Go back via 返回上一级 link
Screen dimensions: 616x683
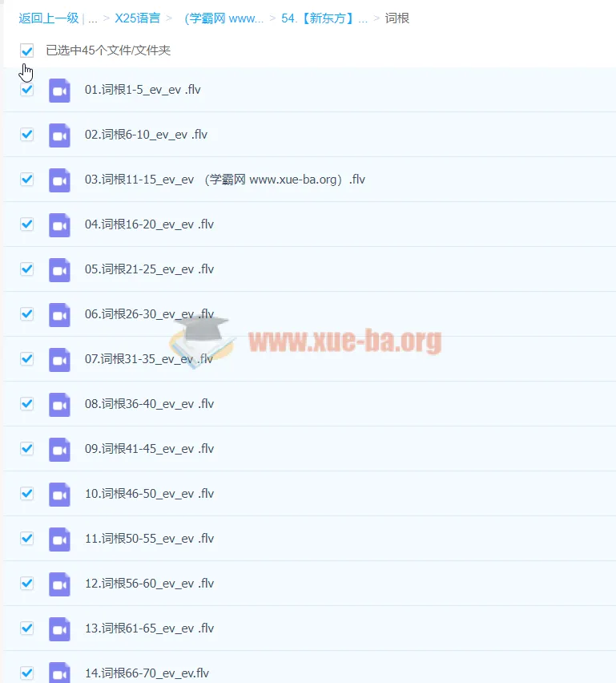(x=48, y=18)
